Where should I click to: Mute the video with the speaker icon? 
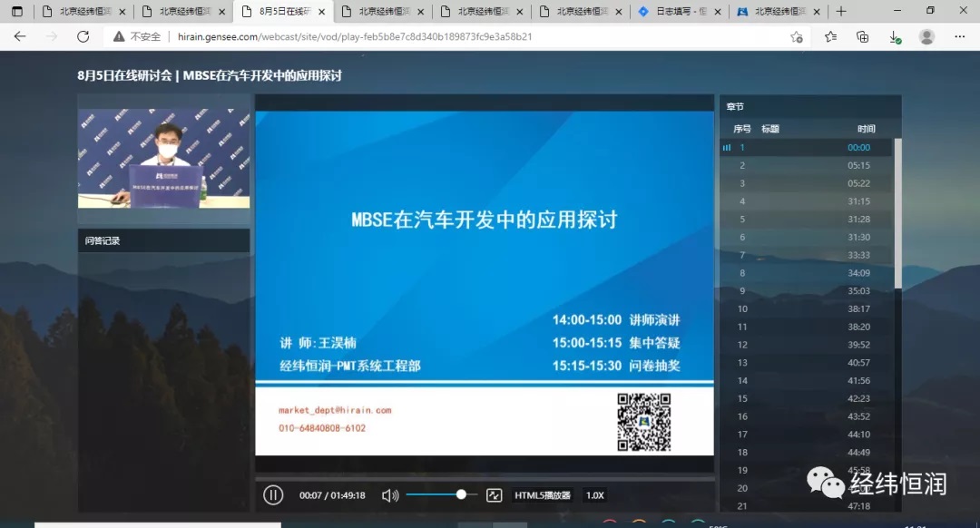tap(390, 495)
